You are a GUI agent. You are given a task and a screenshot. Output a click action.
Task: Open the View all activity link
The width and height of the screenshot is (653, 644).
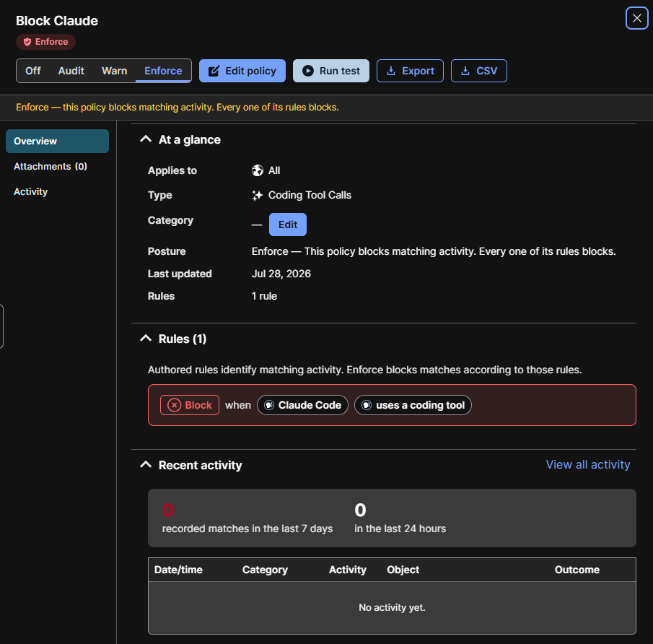click(x=588, y=464)
